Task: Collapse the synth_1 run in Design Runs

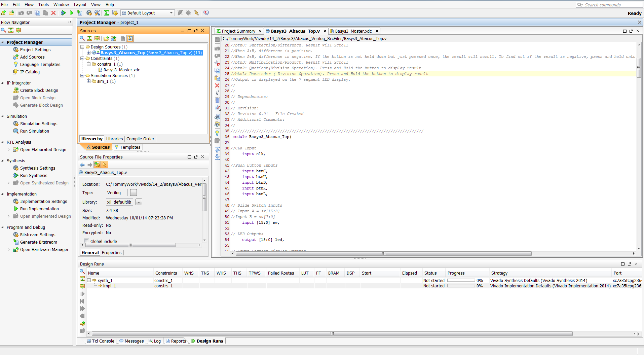Action: pos(89,280)
